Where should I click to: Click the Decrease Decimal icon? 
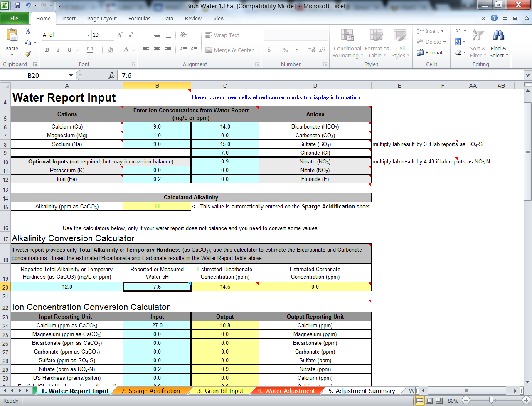[323, 50]
